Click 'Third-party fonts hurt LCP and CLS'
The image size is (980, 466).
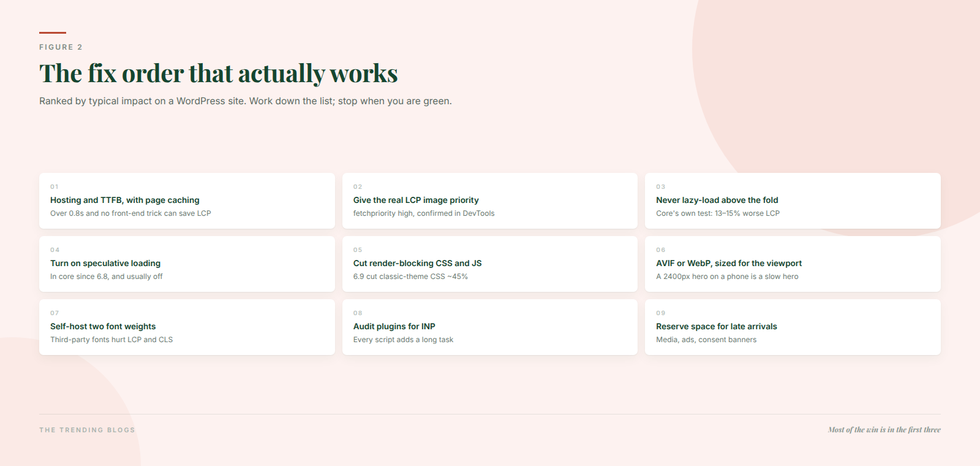[x=111, y=340]
